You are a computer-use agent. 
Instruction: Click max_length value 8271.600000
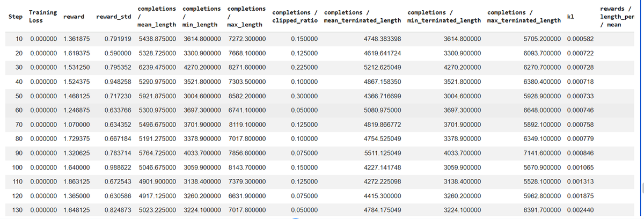click(x=248, y=68)
